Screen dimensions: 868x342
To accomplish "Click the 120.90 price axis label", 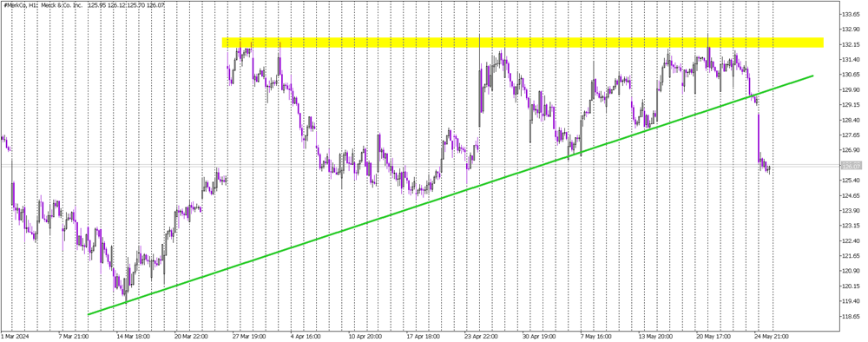I will pyautogui.click(x=850, y=271).
